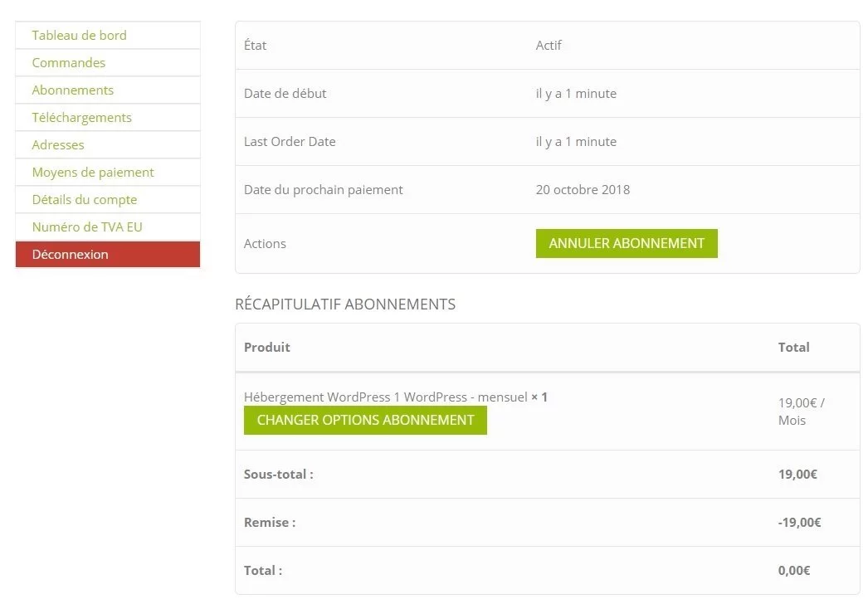
Task: Click the 19,00€ / Mois price
Action: [x=802, y=412]
